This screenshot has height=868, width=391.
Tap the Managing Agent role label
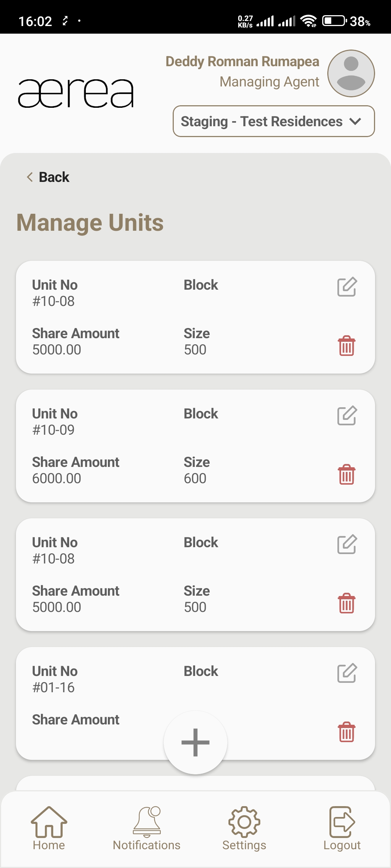[269, 82]
